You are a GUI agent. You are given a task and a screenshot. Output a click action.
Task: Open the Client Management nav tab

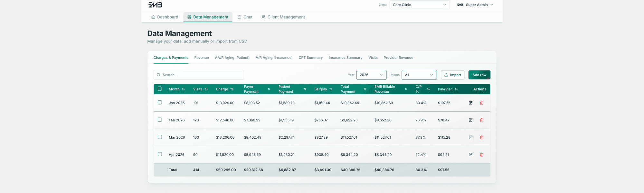pos(283,17)
